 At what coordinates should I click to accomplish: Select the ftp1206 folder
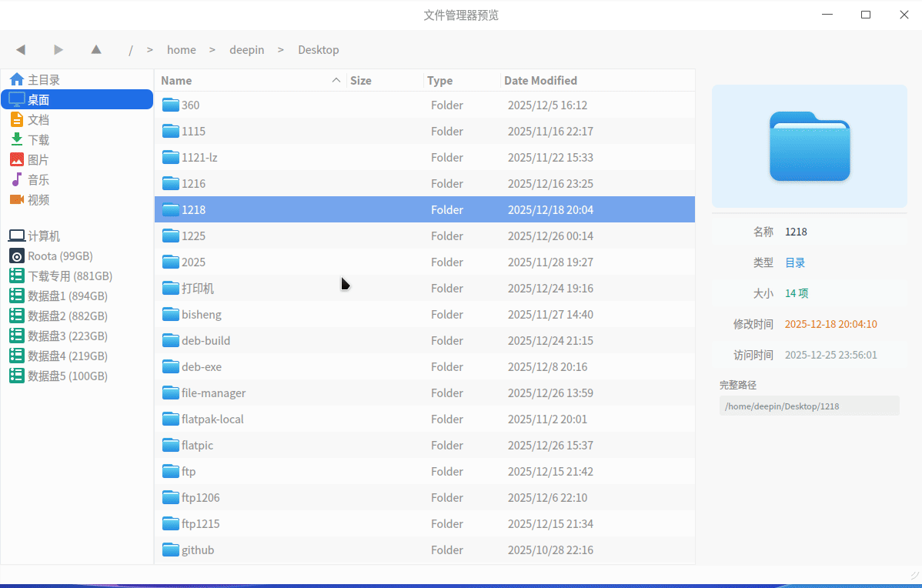425,497
